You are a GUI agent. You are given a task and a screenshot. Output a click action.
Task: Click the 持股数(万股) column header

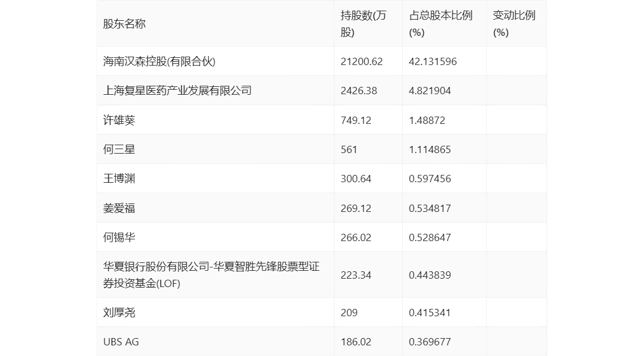click(364, 24)
